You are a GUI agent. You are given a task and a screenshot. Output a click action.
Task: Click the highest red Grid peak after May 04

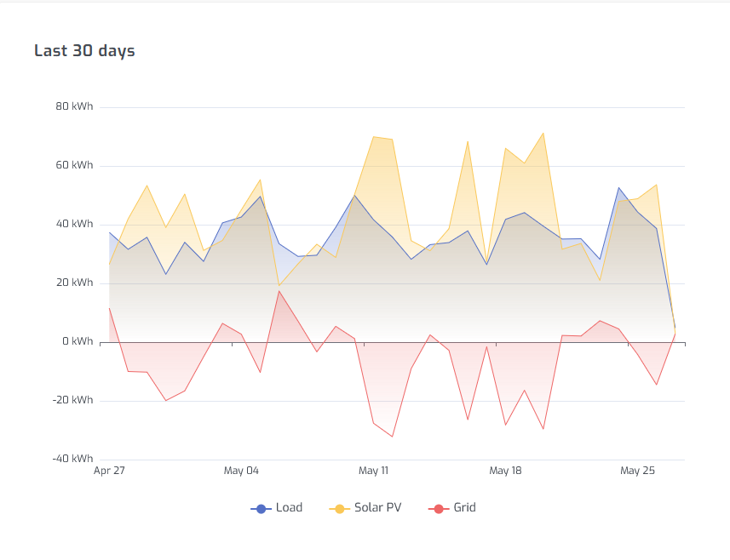coord(279,291)
